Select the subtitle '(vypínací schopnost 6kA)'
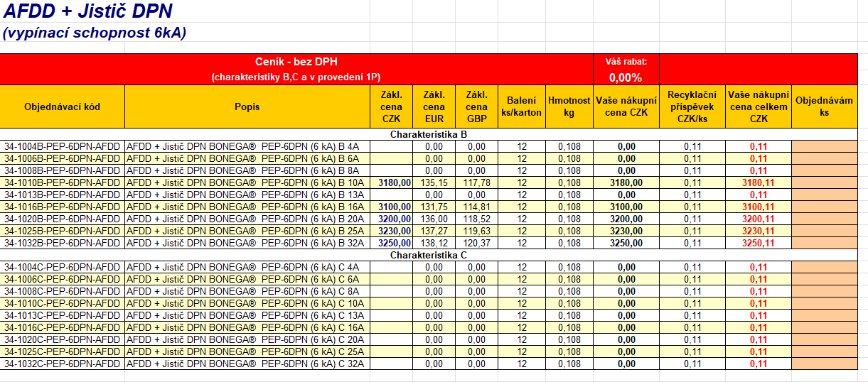 click(x=95, y=33)
